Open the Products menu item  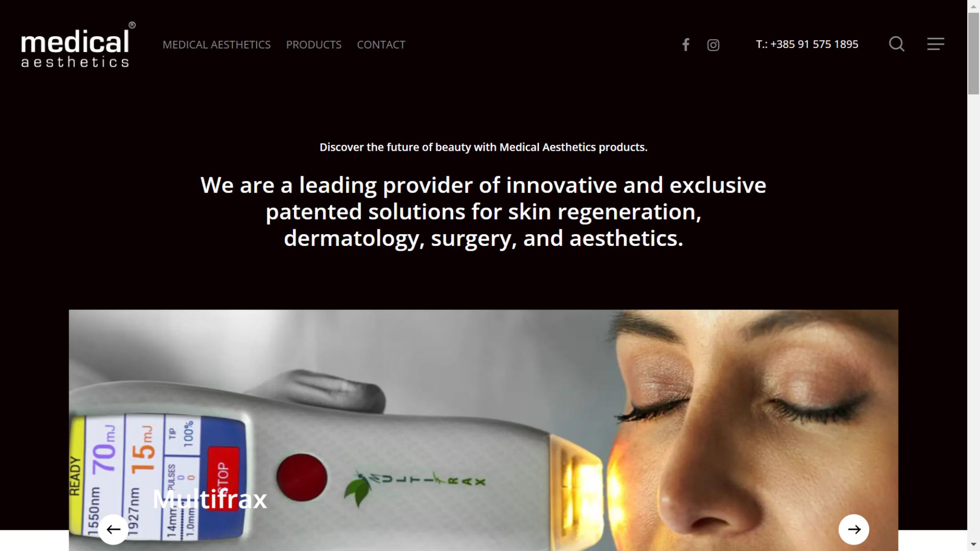pos(314,45)
